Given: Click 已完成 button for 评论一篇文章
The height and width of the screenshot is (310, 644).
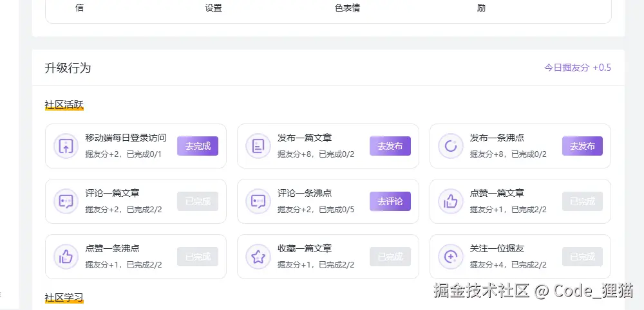Looking at the screenshot, I should tap(198, 201).
